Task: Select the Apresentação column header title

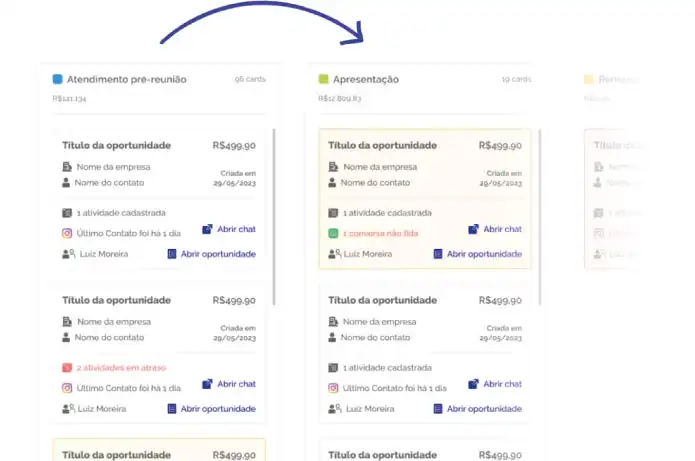Action: pyautogui.click(x=366, y=79)
